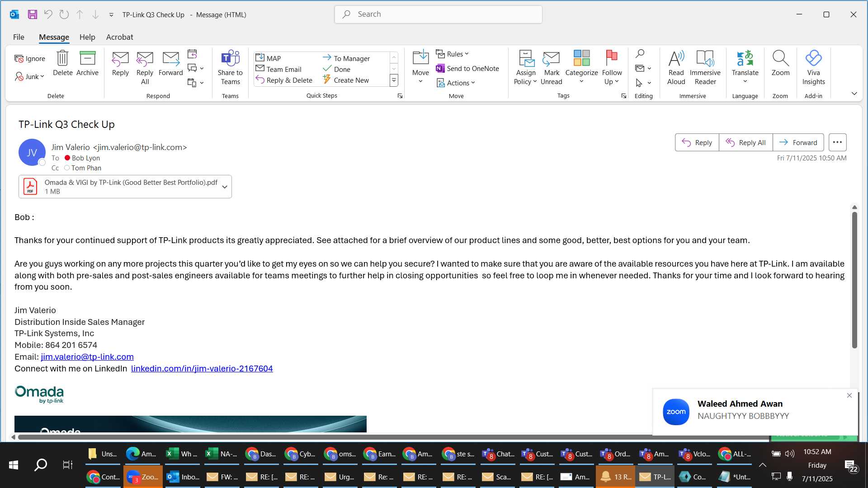Open the Actions dropdown
The width and height of the screenshot is (868, 488).
click(456, 83)
